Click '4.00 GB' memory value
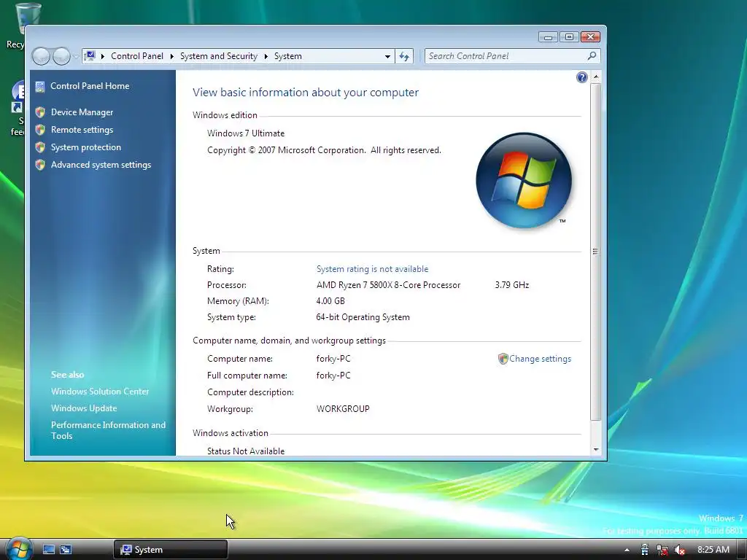This screenshot has height=560, width=747. pyautogui.click(x=330, y=301)
